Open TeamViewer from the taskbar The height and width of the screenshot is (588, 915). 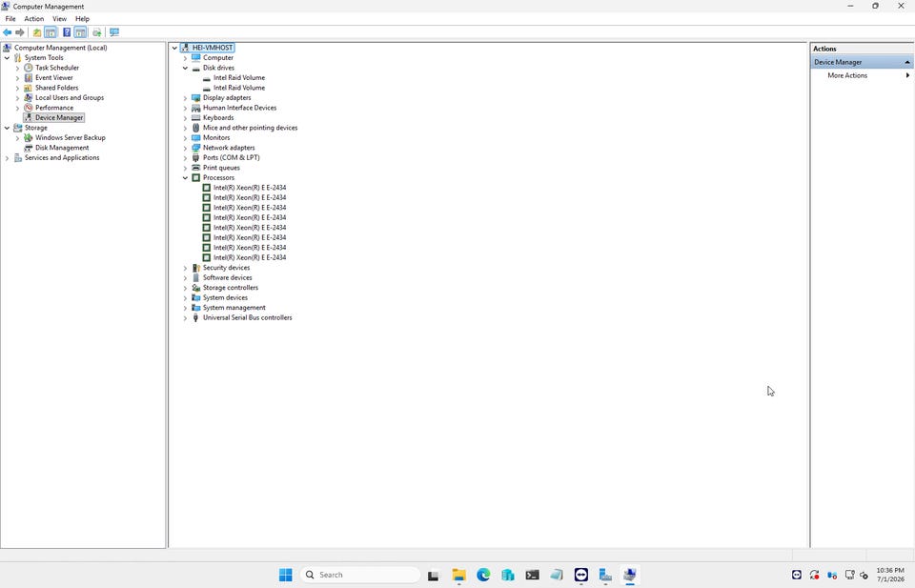581,575
